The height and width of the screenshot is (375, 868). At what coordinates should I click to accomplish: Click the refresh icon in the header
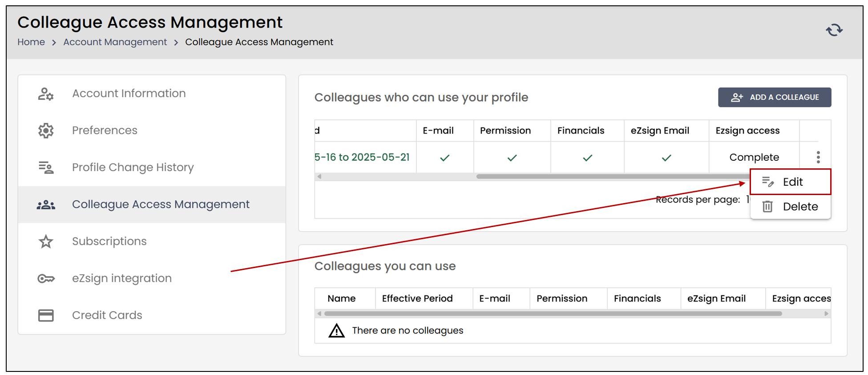[x=834, y=30]
